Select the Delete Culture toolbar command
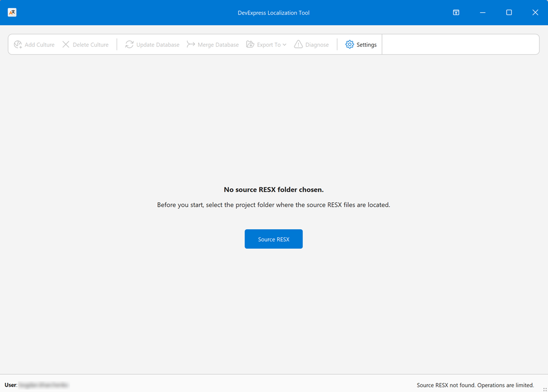The image size is (548, 392). 86,45
